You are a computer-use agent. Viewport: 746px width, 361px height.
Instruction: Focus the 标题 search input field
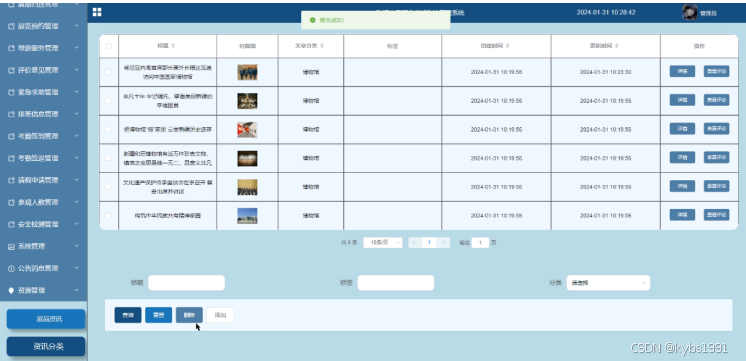pos(186,283)
